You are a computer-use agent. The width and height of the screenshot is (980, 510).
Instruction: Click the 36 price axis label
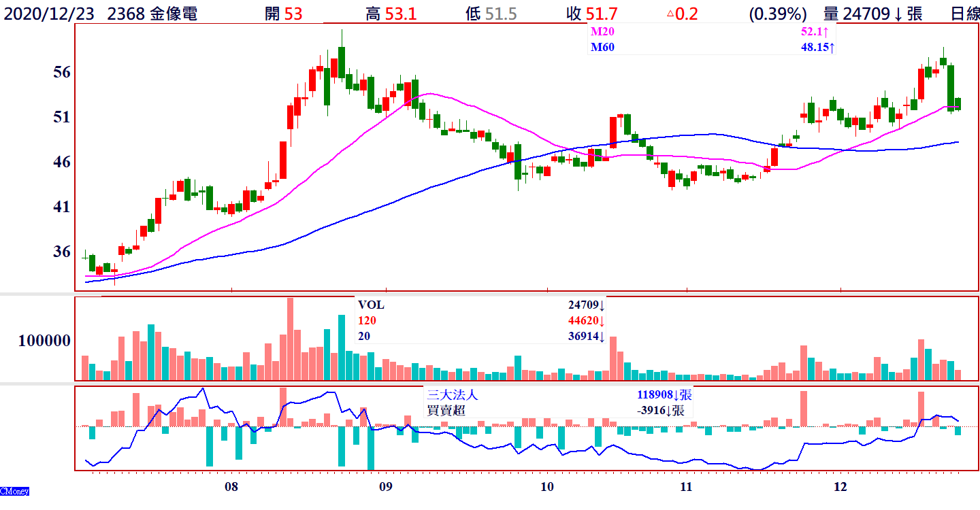tap(62, 252)
